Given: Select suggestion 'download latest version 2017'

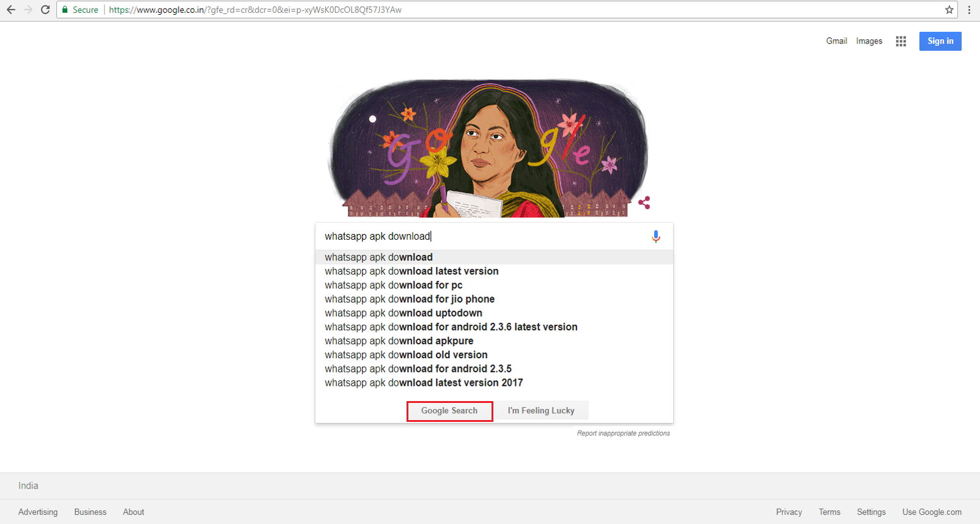Looking at the screenshot, I should click(x=494, y=383).
